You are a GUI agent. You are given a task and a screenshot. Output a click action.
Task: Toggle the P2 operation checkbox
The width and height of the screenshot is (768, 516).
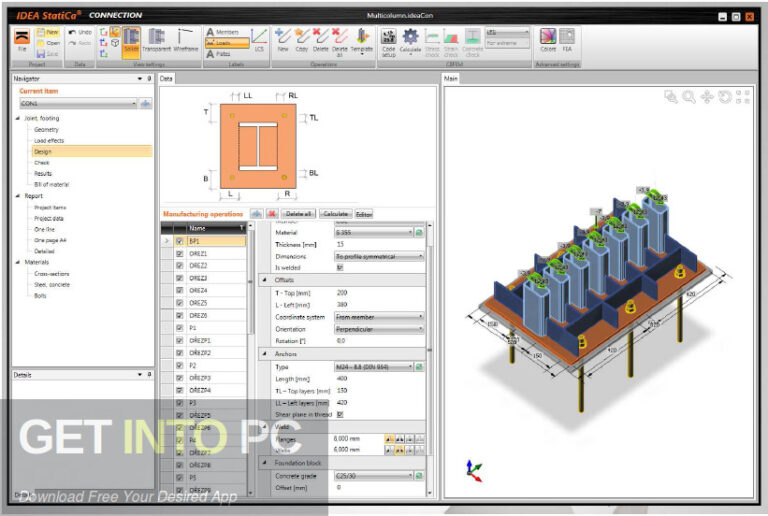click(179, 366)
